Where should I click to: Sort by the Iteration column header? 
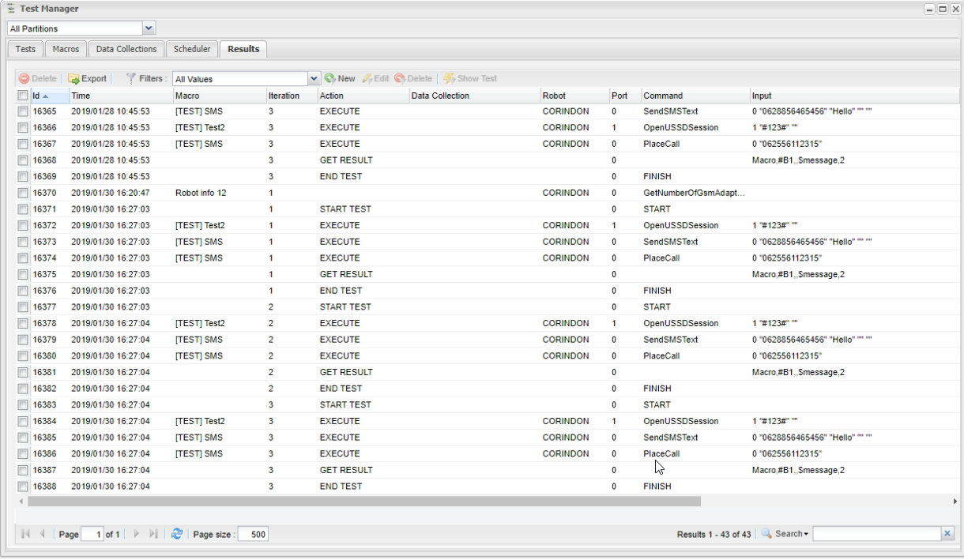[x=291, y=96]
